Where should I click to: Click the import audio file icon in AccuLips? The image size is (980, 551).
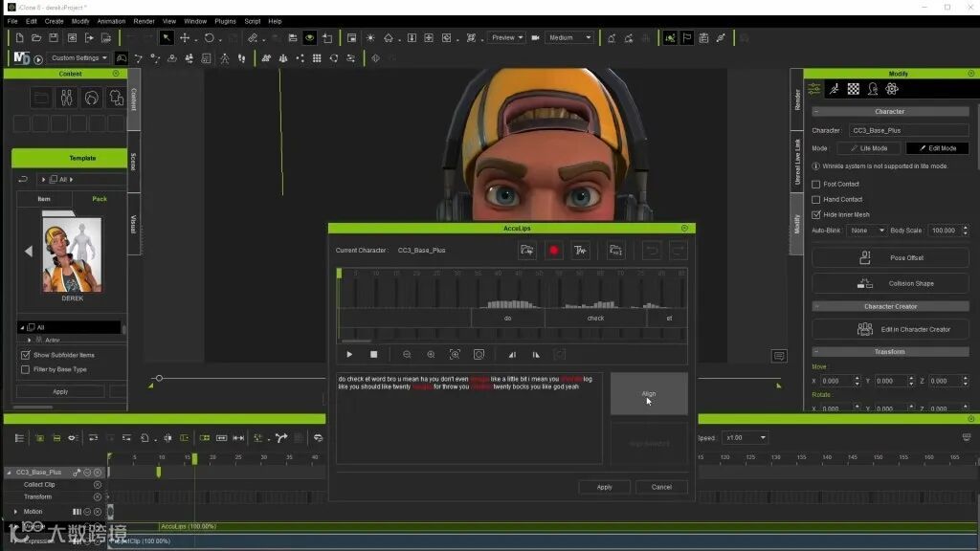(x=526, y=251)
